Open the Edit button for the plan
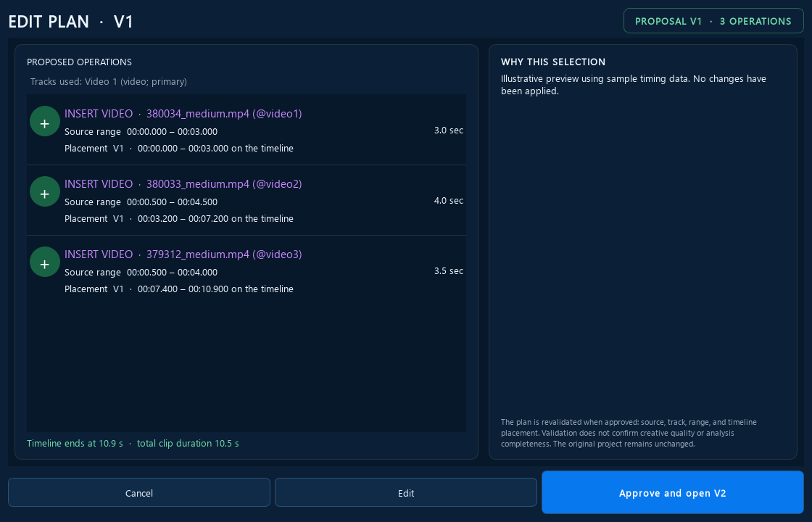Screen dimensions: 812x522 pos(405,492)
